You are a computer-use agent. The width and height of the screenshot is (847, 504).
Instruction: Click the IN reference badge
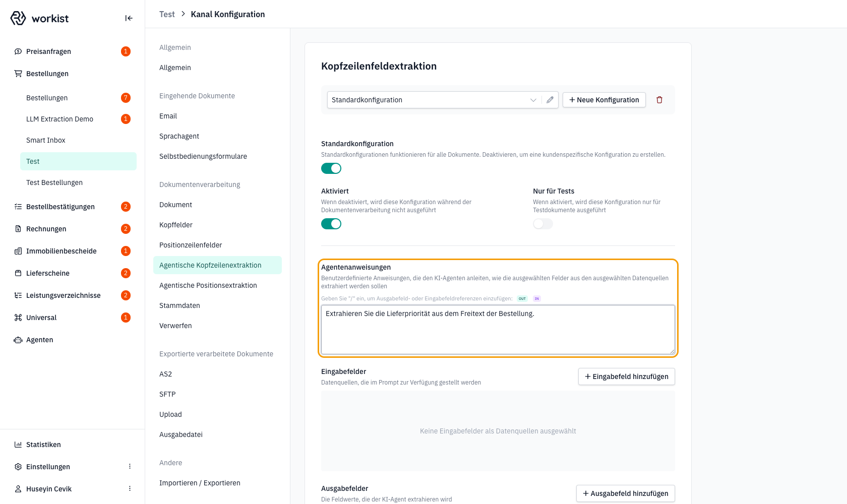[x=537, y=298]
